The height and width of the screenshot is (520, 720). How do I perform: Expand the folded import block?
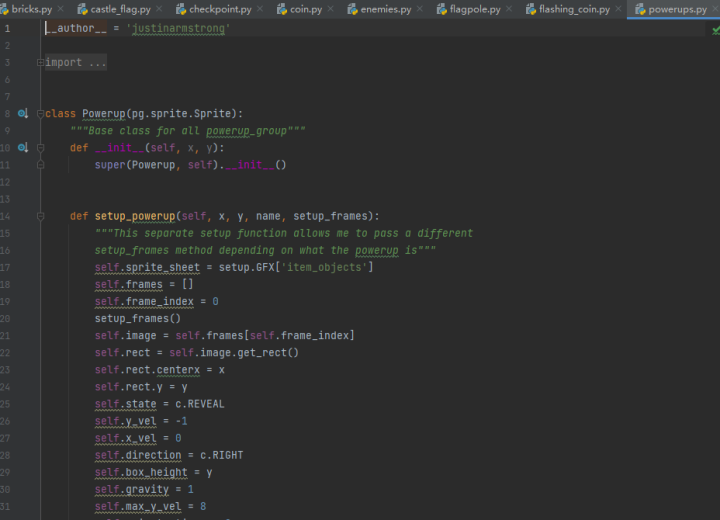41,63
